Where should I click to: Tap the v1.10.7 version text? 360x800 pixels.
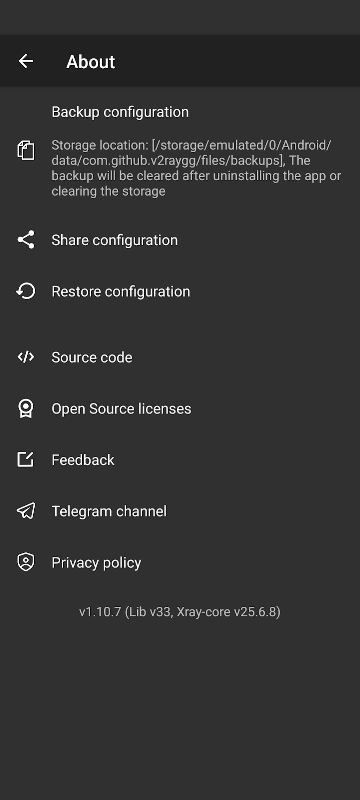pyautogui.click(x=179, y=611)
